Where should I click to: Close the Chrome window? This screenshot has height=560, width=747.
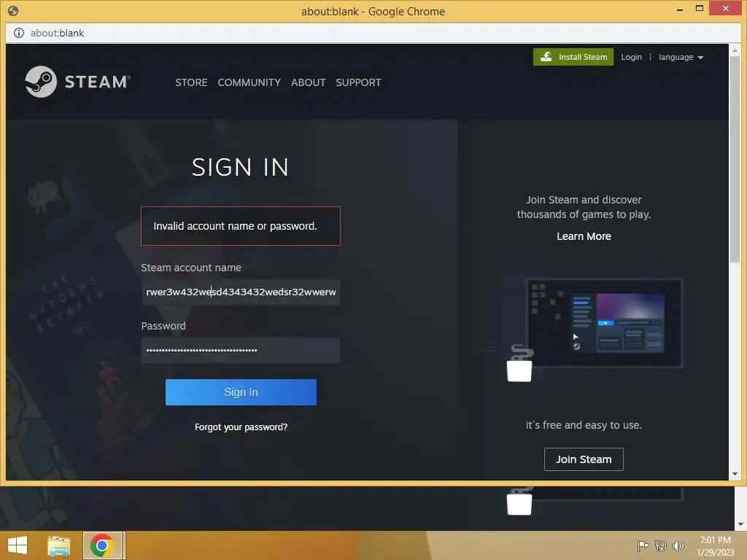point(726,9)
